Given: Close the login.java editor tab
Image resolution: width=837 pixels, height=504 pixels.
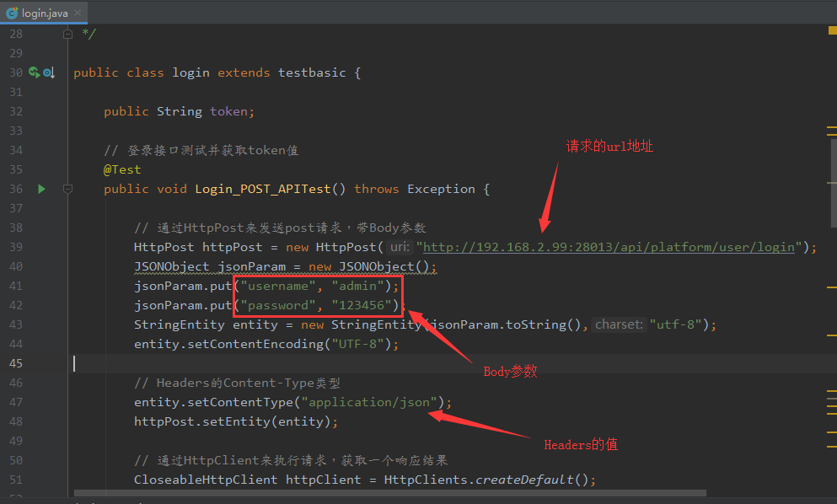Looking at the screenshot, I should coord(78,13).
